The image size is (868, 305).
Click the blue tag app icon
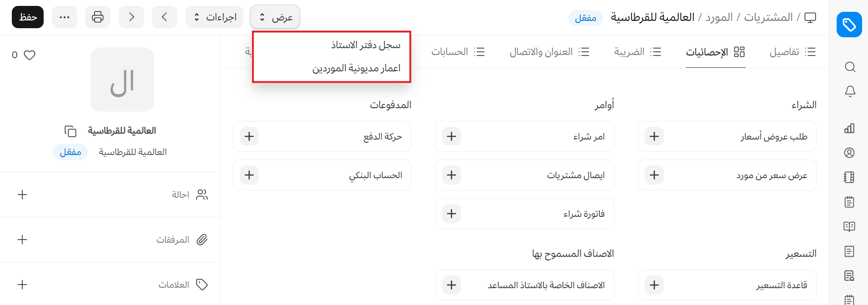point(849,25)
